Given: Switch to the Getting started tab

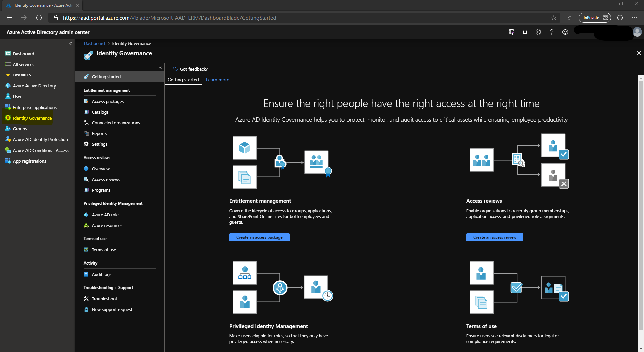Looking at the screenshot, I should click(x=183, y=80).
